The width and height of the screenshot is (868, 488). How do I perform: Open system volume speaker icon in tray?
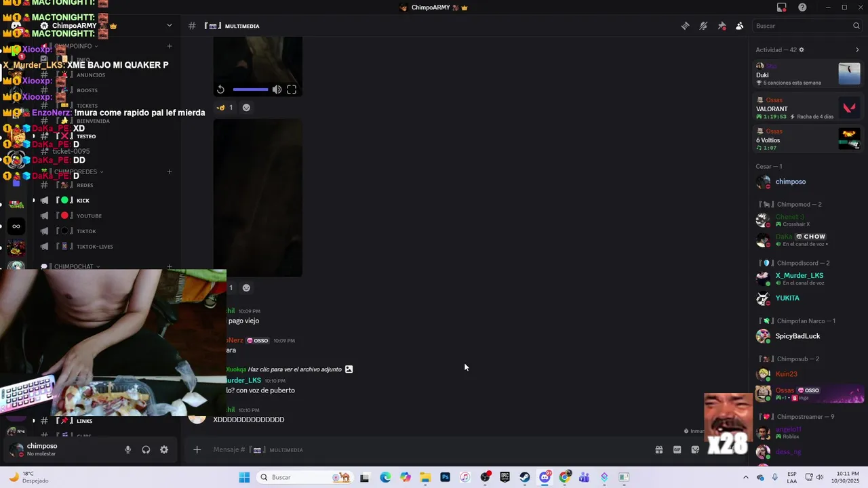(818, 477)
